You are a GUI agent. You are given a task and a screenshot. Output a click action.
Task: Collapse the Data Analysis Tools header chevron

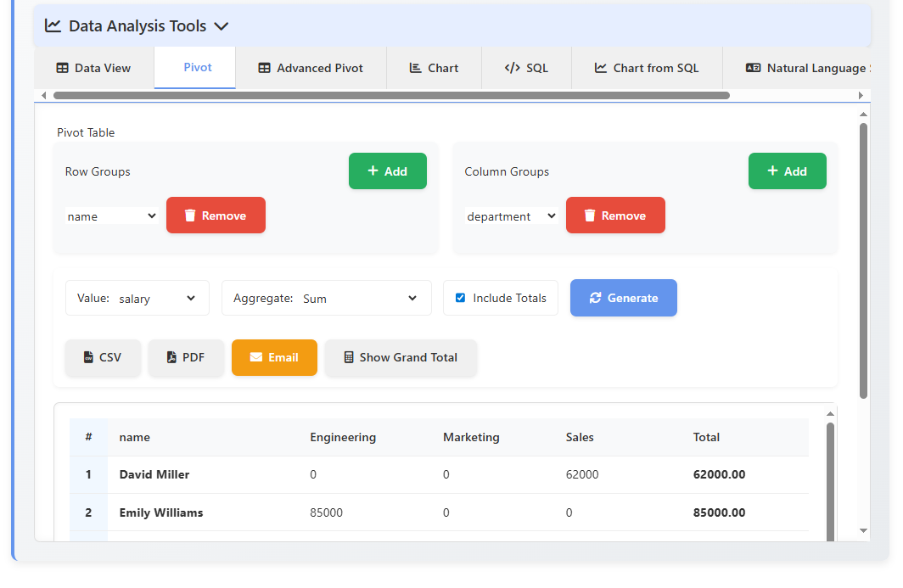(222, 26)
